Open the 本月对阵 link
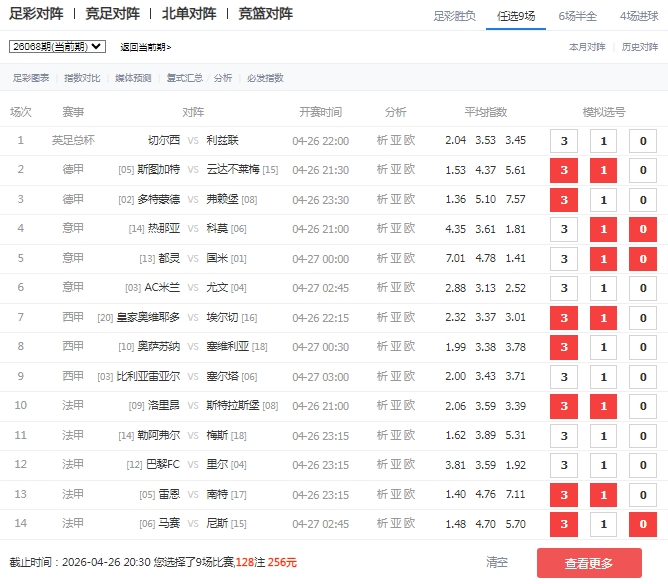Screen dimensions: 668x584 (x=587, y=47)
